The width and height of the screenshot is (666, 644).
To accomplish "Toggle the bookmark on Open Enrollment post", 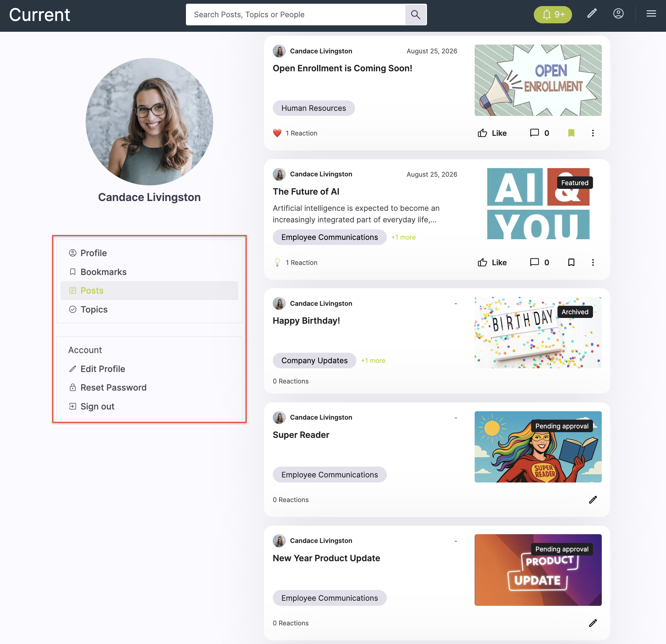I will [x=571, y=133].
